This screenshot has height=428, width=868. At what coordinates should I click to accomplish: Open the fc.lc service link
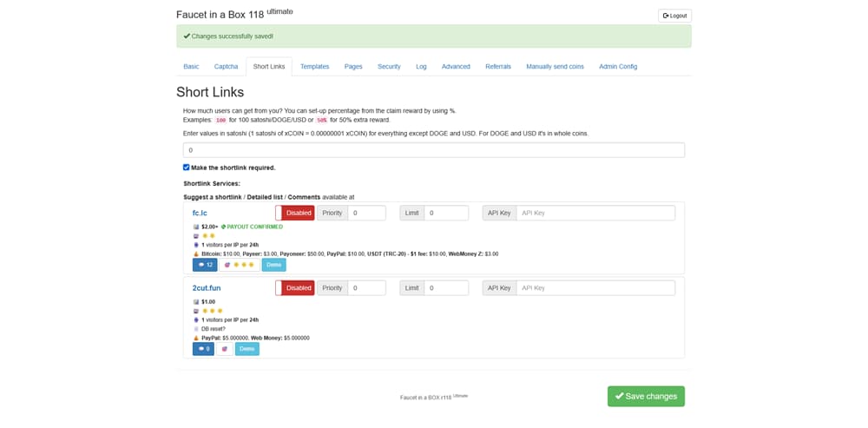200,213
